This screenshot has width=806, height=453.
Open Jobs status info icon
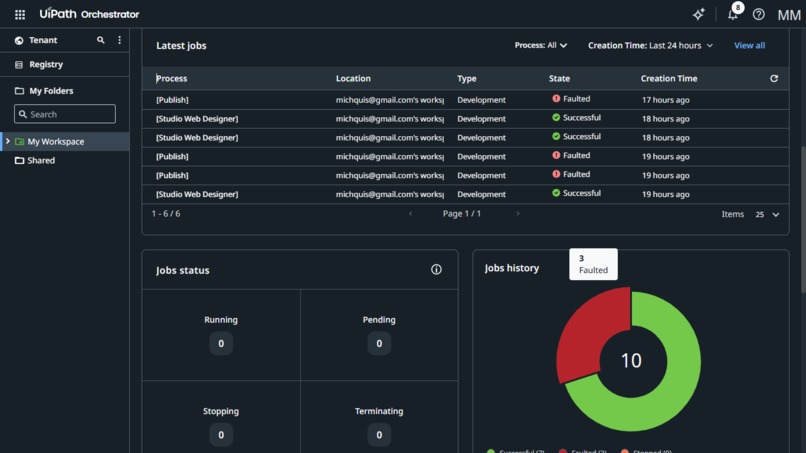(436, 269)
